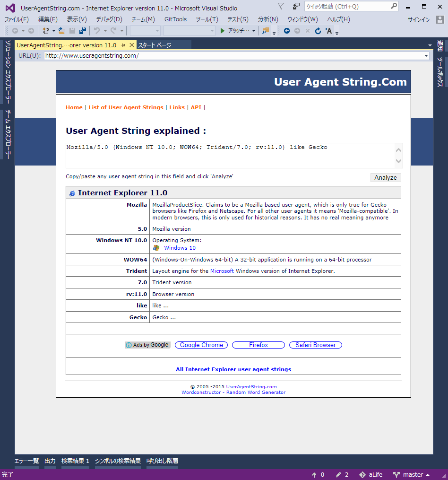Click the browser text size 'A' icon

click(x=328, y=31)
